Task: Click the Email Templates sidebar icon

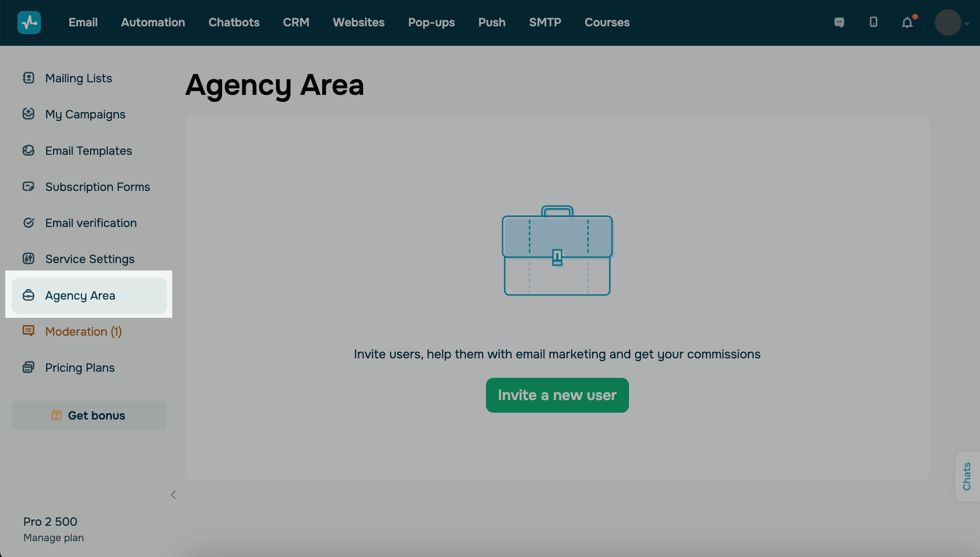Action: pos(28,150)
